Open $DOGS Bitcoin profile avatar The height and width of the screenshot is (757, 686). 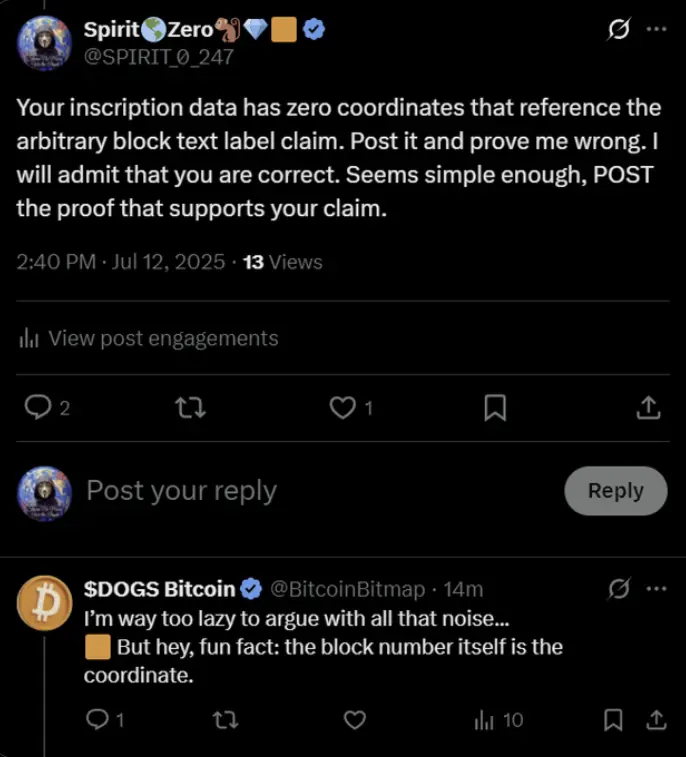[x=44, y=603]
